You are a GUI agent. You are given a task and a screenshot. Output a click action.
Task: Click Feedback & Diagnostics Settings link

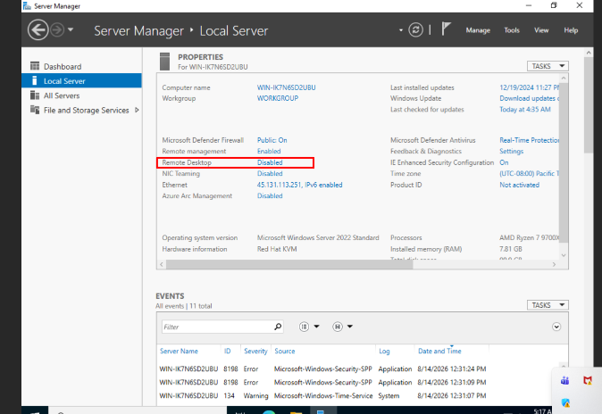pos(511,151)
